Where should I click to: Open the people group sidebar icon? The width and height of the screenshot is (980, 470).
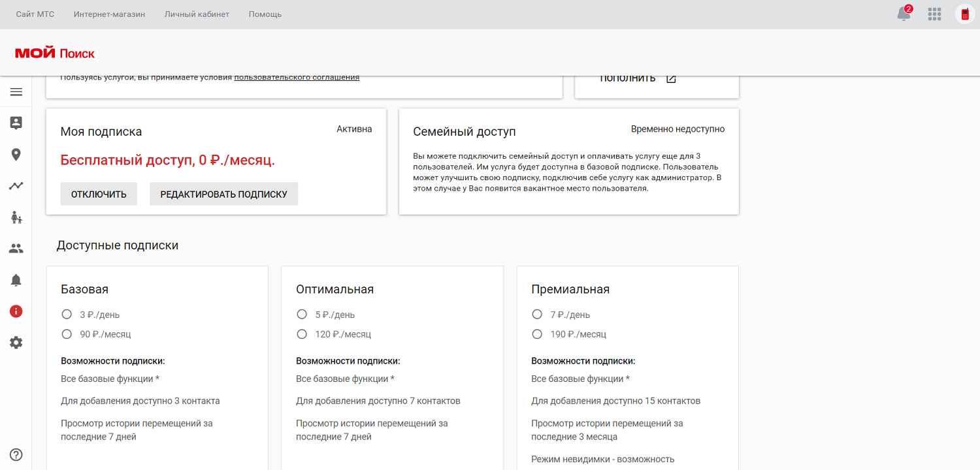point(16,249)
